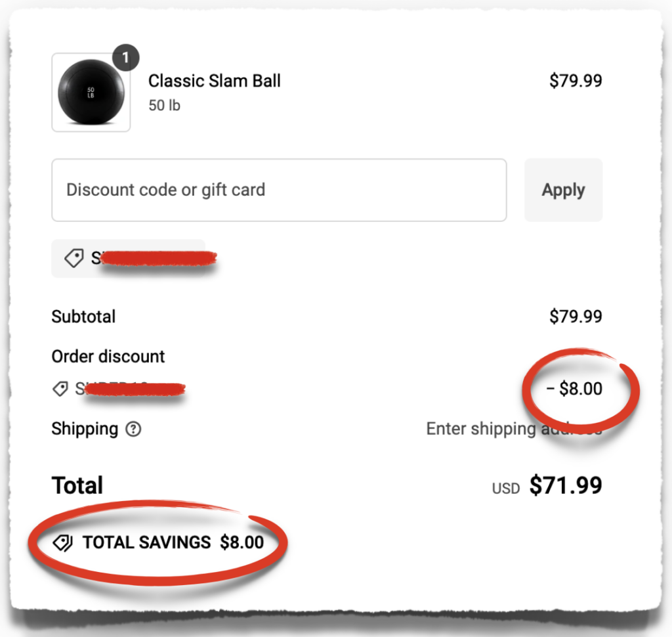The width and height of the screenshot is (672, 637).
Task: Select the 50 lb variant label
Action: coord(164,105)
